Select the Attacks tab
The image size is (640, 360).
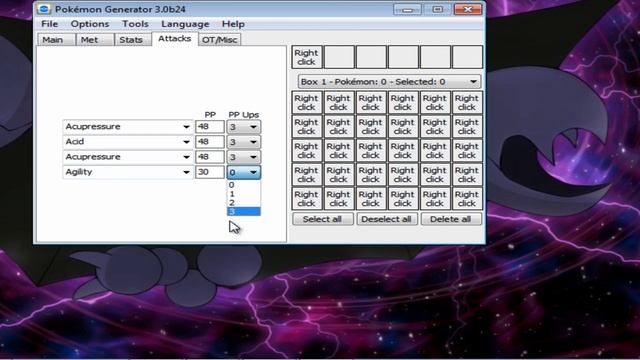tap(175, 39)
